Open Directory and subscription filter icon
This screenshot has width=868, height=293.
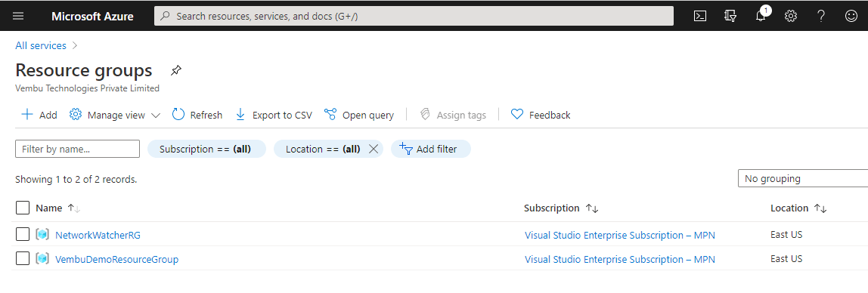click(730, 16)
